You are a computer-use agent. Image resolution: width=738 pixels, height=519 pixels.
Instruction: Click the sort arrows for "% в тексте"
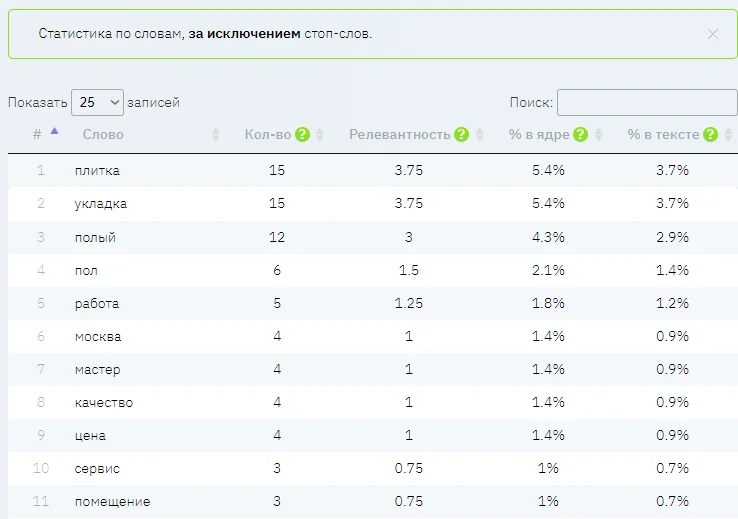point(727,135)
